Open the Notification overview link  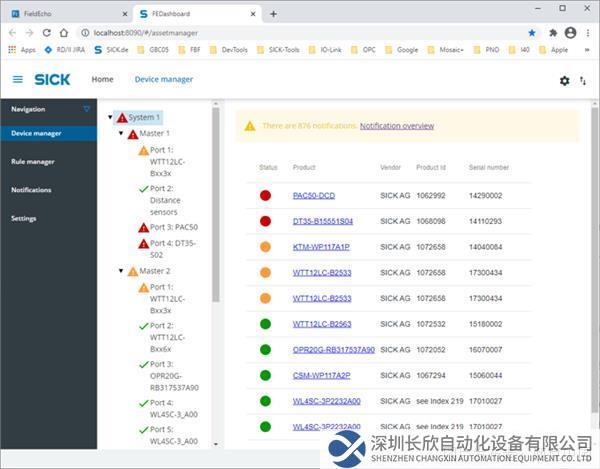tap(396, 126)
